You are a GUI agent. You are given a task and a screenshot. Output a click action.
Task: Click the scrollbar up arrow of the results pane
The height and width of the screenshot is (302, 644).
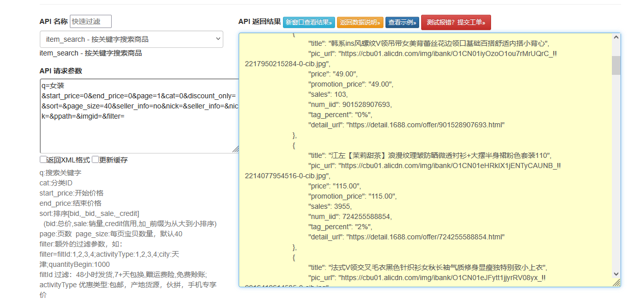tap(615, 37)
